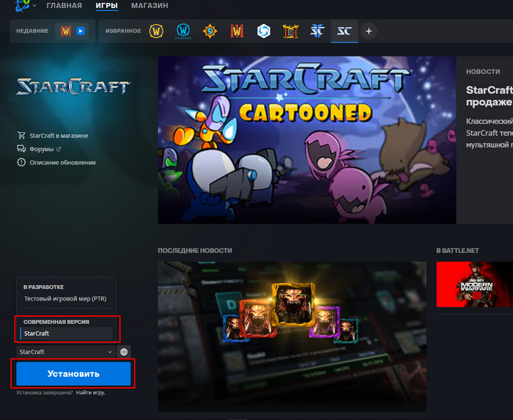Open the Hearthstone icon in favorites
The width and height of the screenshot is (513, 420).
click(x=210, y=31)
